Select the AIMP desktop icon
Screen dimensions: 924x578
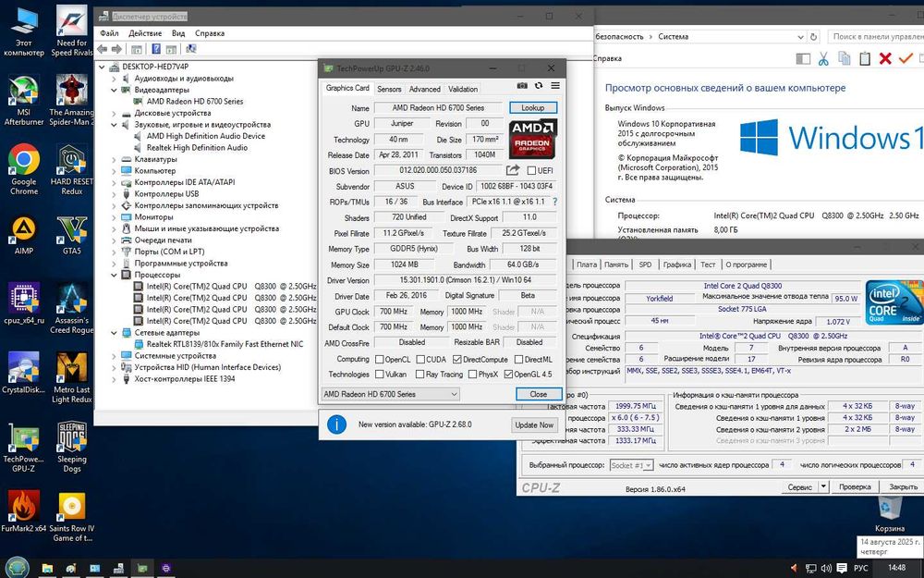[24, 236]
